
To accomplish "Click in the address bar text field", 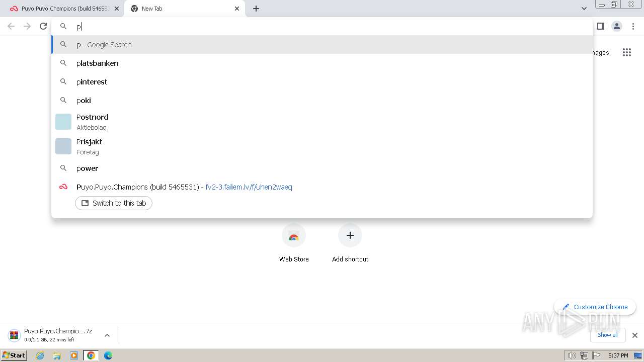I will 322,26.
